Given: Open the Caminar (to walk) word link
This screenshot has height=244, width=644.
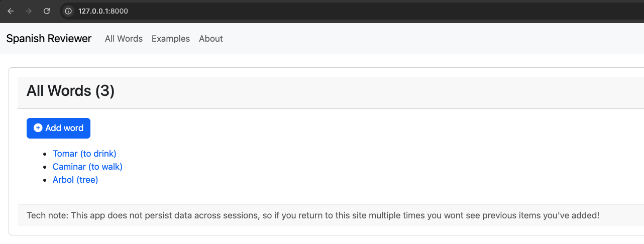Looking at the screenshot, I should coord(87,167).
